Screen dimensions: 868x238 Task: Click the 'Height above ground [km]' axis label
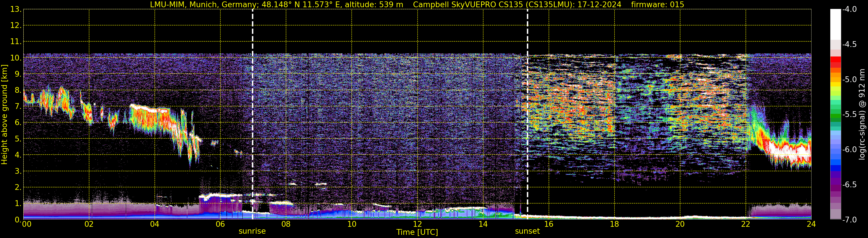point(4,115)
